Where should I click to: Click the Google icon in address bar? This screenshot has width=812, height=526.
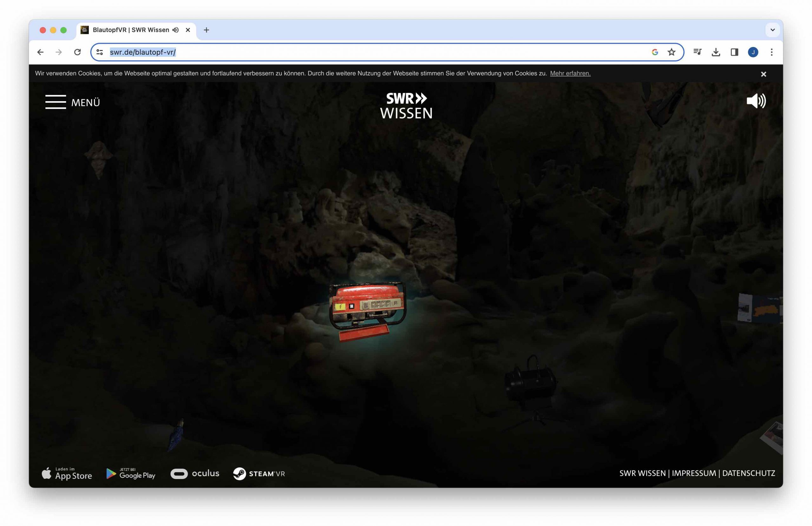click(655, 52)
